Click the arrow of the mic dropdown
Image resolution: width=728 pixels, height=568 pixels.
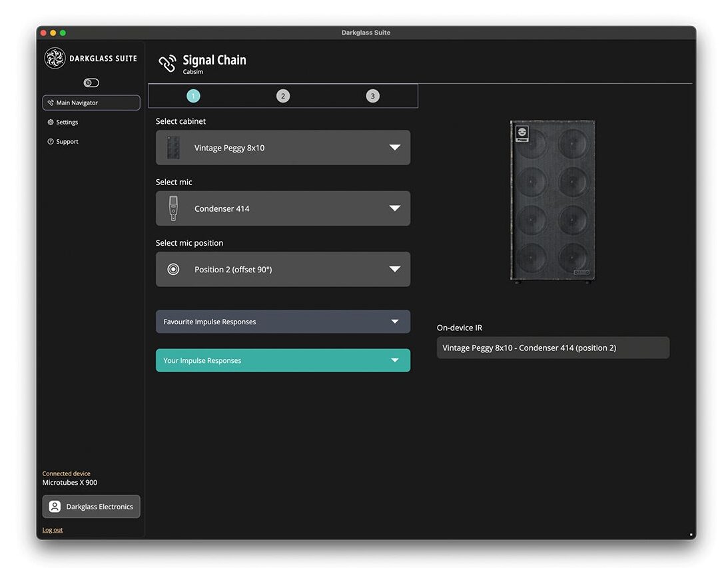(395, 208)
